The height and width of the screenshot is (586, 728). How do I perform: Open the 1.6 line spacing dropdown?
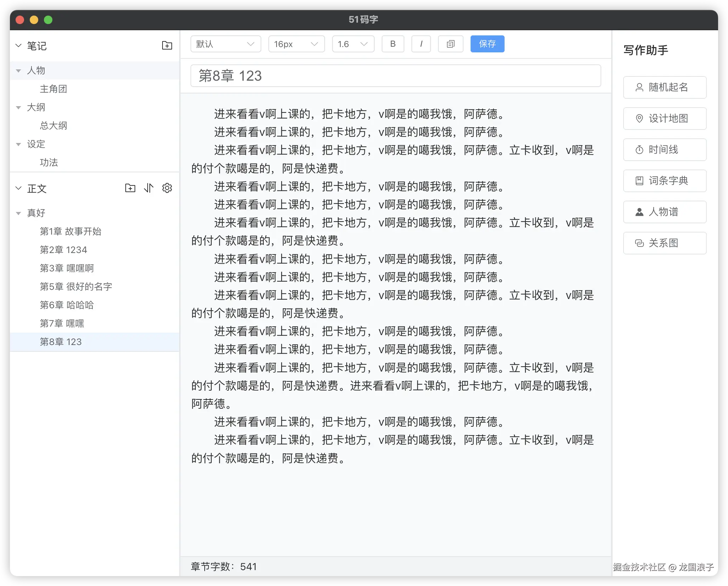coord(353,44)
